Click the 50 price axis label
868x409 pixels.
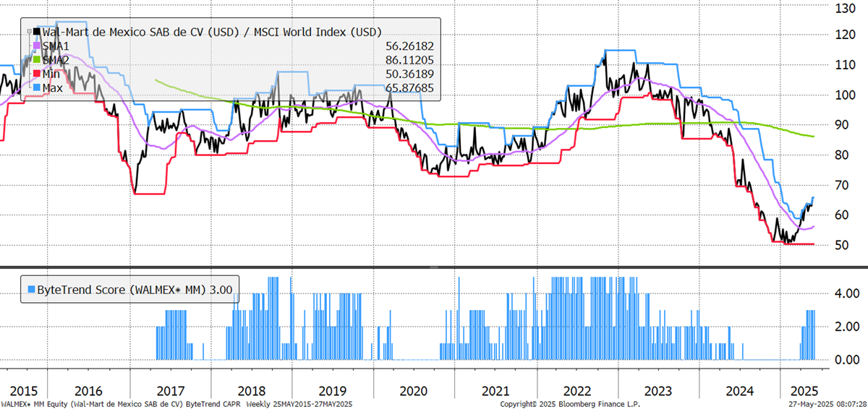(843, 246)
